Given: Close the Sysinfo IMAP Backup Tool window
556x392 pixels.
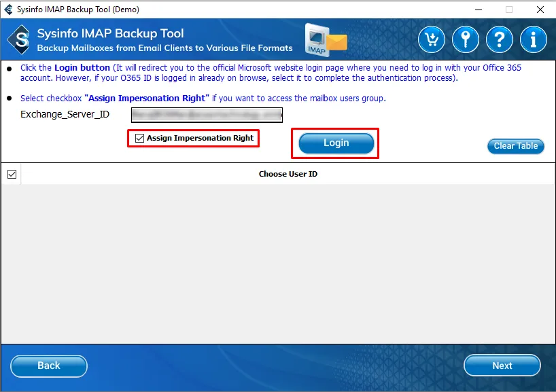Looking at the screenshot, I should pos(540,10).
